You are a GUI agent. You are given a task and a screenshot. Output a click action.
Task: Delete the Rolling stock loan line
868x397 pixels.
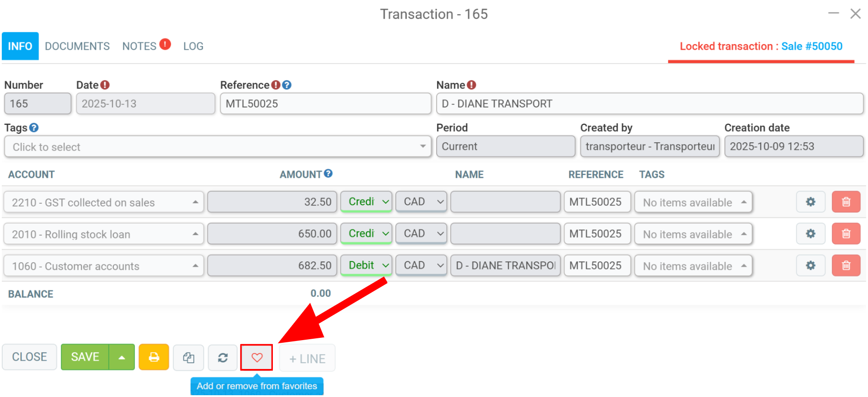click(846, 233)
